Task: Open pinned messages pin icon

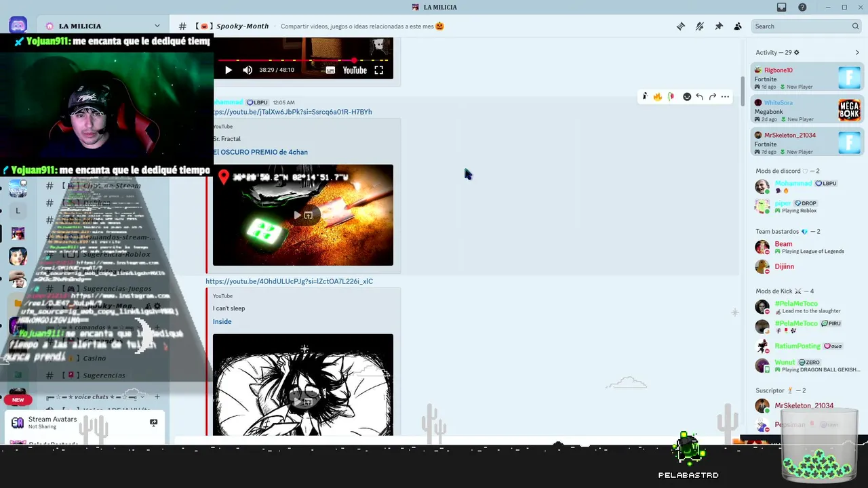Action: [x=719, y=26]
